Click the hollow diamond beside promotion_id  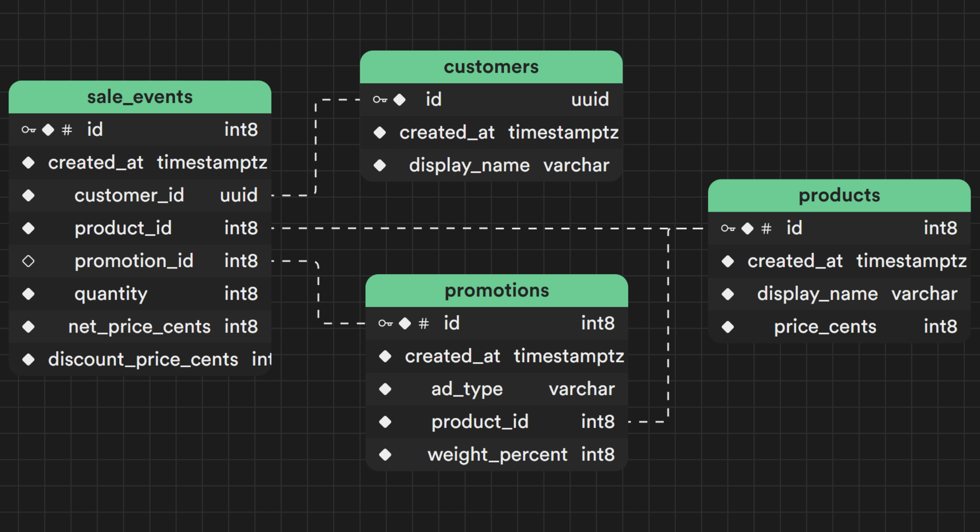(x=29, y=261)
